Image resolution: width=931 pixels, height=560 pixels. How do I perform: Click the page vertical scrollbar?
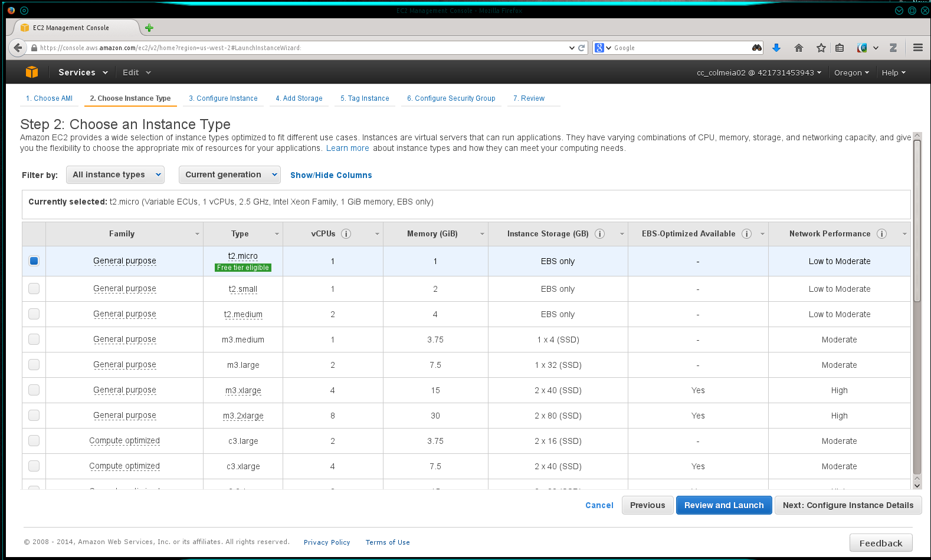pyautogui.click(x=917, y=221)
